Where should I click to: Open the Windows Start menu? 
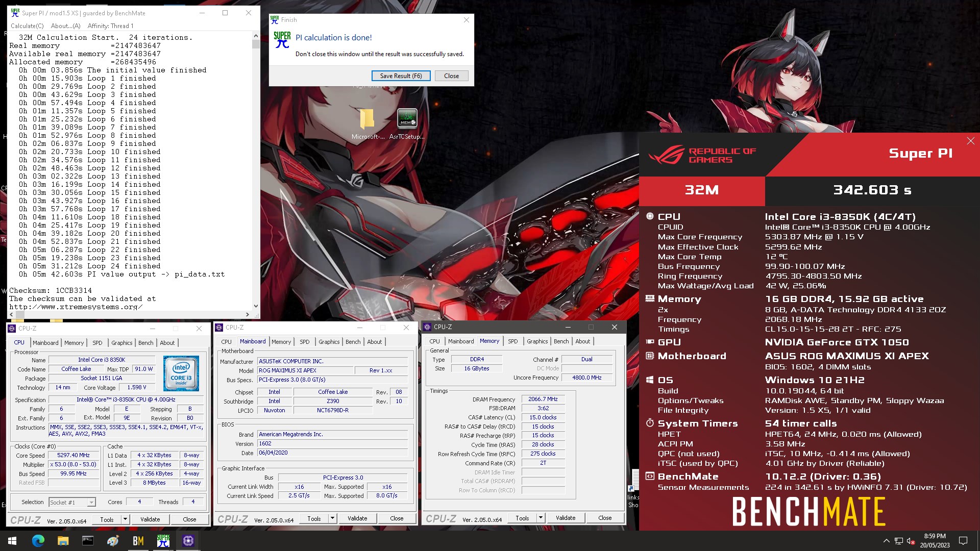(x=12, y=541)
